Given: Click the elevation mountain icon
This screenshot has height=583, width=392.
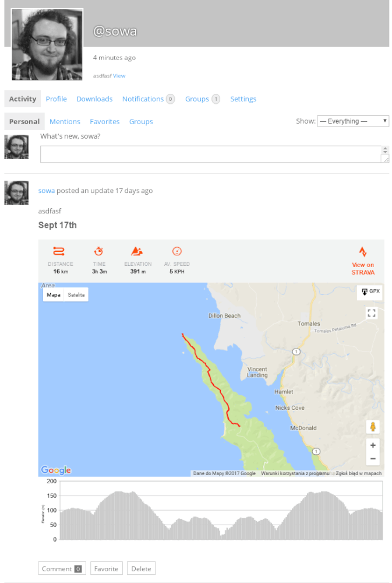Looking at the screenshot, I should coord(137,251).
